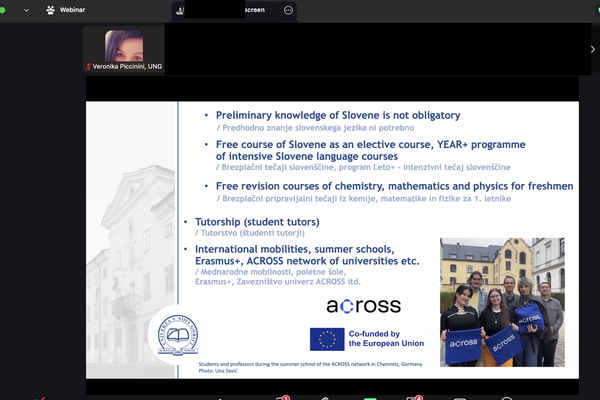Open the dropdown chevron beside the Webinar label
Image resolution: width=600 pixels, height=400 pixels.
click(26, 10)
